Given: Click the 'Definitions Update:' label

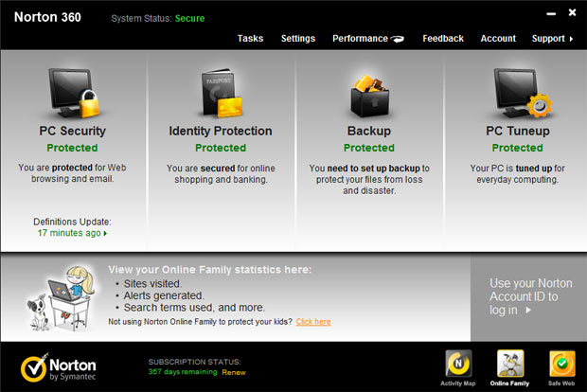Looking at the screenshot, I should click(72, 222).
